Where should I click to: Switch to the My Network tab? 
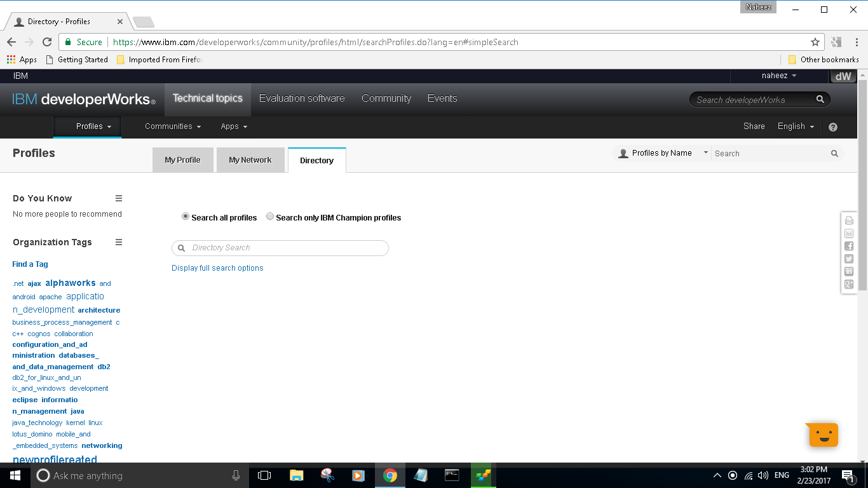click(250, 160)
